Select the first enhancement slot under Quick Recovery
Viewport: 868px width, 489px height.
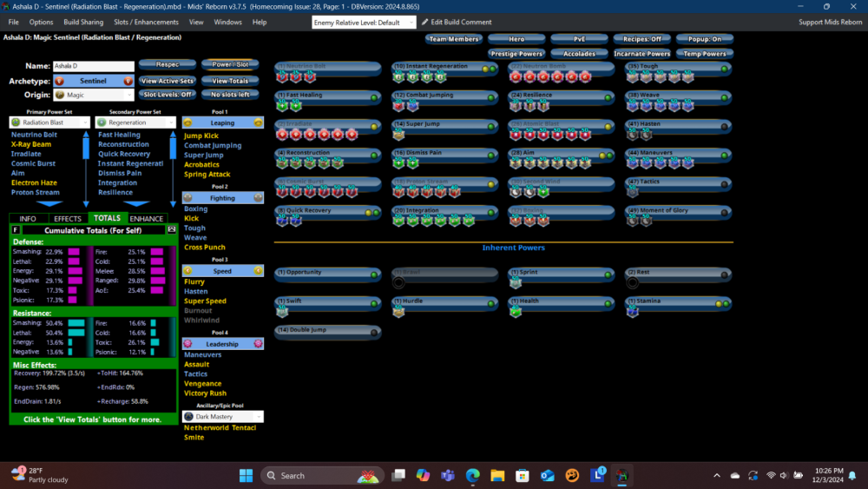click(x=282, y=221)
